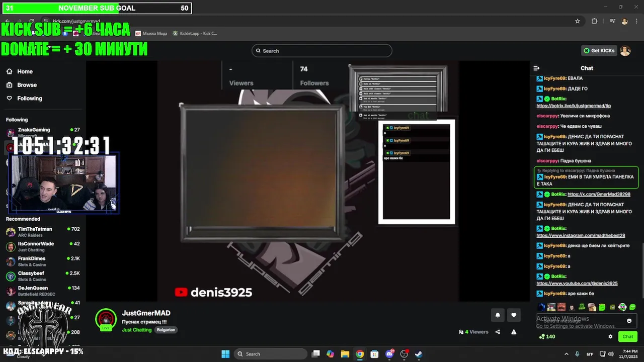Viewport: 644px width, 362px height.
Task: Click the Bulgarian language tag
Action: click(x=166, y=330)
